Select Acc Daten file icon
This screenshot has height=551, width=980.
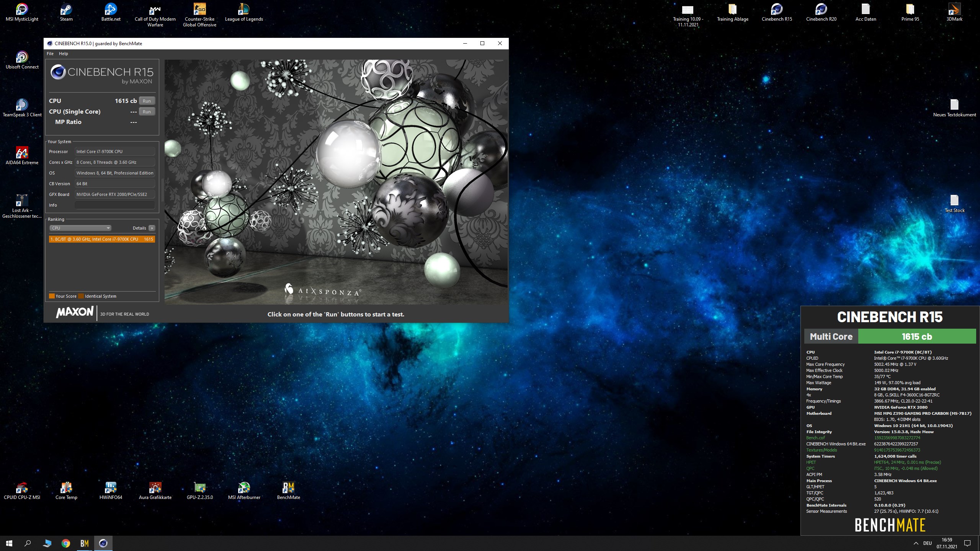[866, 12]
